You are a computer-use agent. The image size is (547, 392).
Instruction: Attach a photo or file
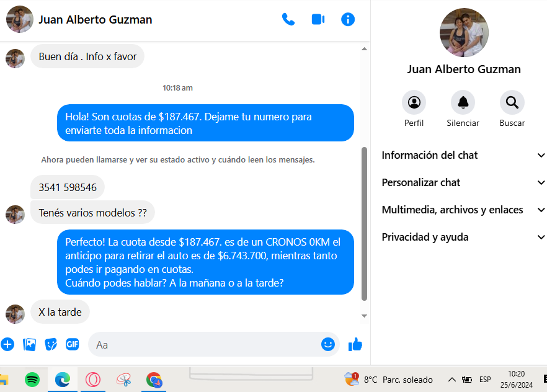click(29, 345)
